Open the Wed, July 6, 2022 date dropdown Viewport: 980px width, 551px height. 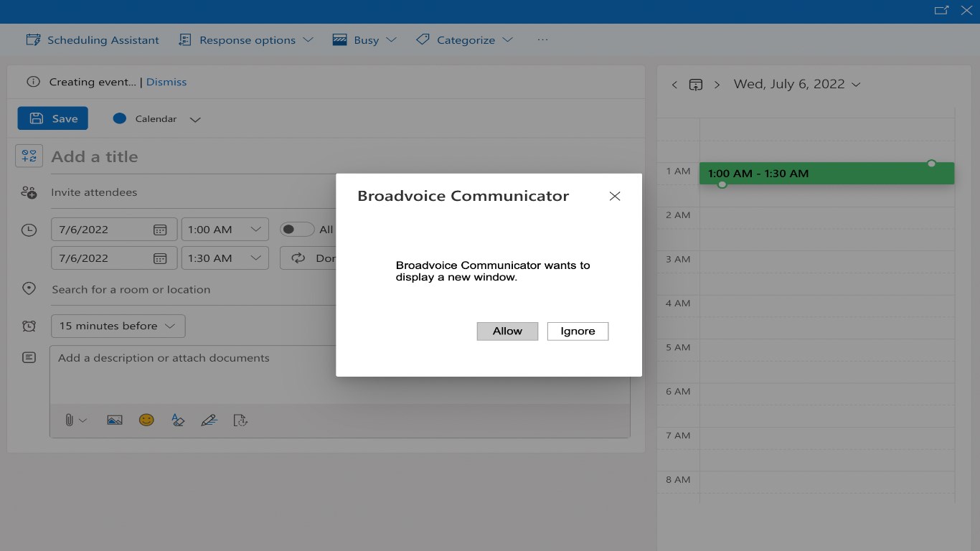click(x=796, y=84)
